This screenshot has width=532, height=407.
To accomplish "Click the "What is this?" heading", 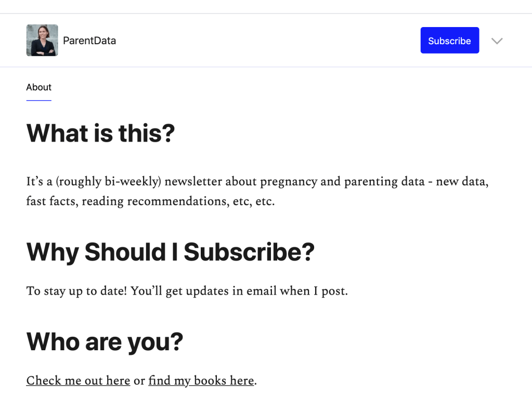I will (100, 133).
